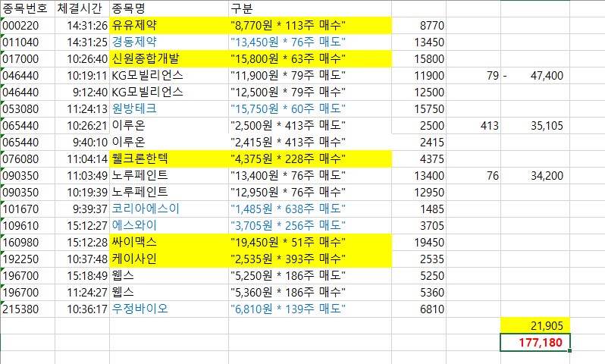Click price cell 19450

pos(419,242)
